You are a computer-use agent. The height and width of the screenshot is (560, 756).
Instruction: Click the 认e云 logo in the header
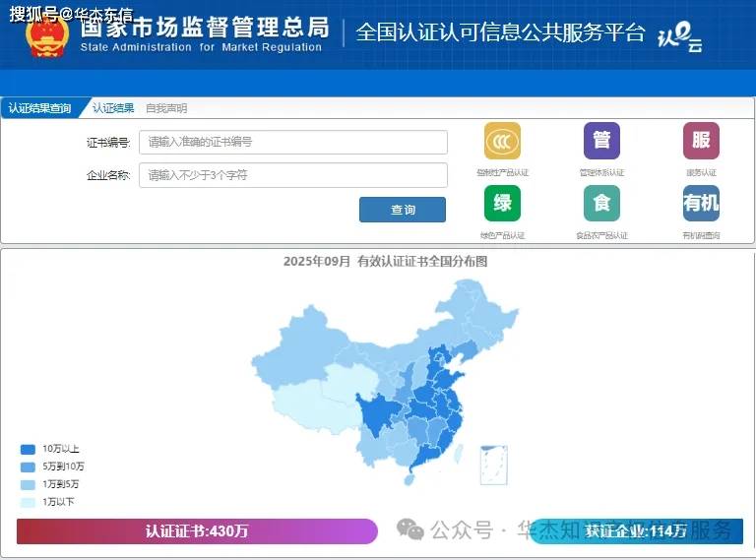click(679, 36)
